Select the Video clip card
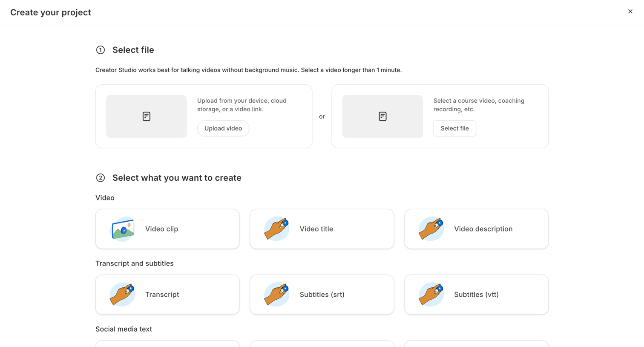Viewport: 644px width, 347px height. point(167,229)
